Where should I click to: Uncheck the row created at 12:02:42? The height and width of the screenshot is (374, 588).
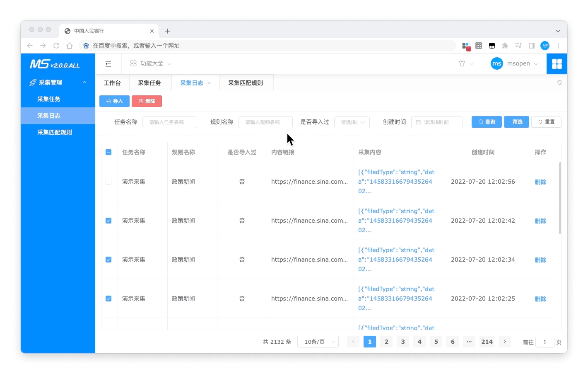(x=108, y=221)
